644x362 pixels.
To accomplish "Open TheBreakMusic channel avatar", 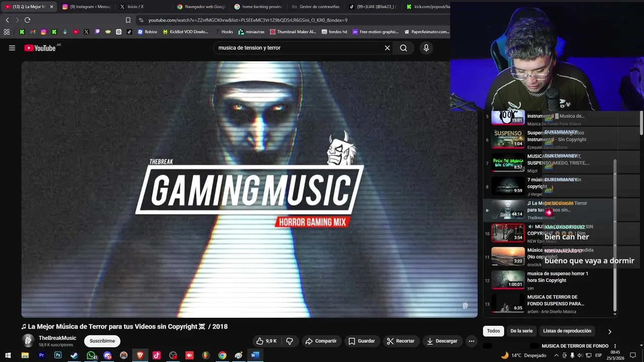I will [x=28, y=340].
